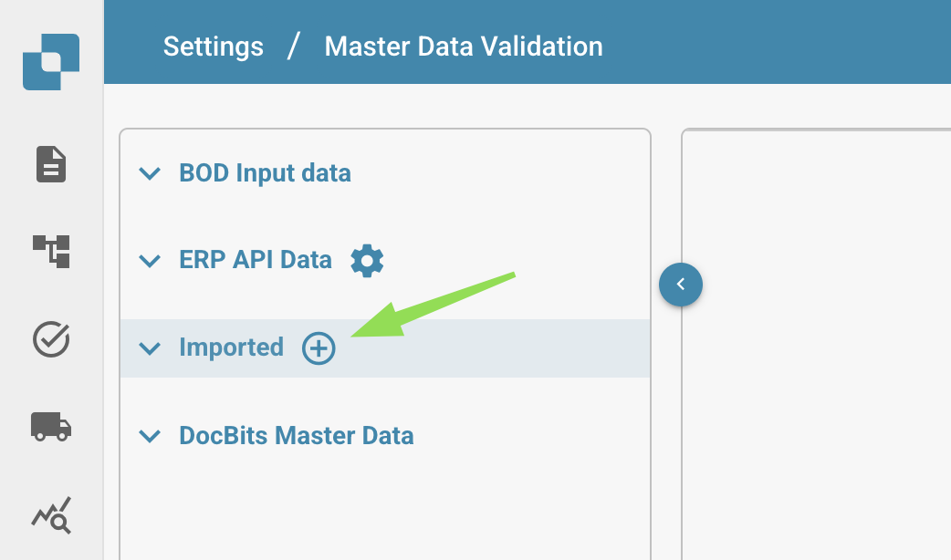Select the Imported section label
The height and width of the screenshot is (560, 951).
click(231, 348)
